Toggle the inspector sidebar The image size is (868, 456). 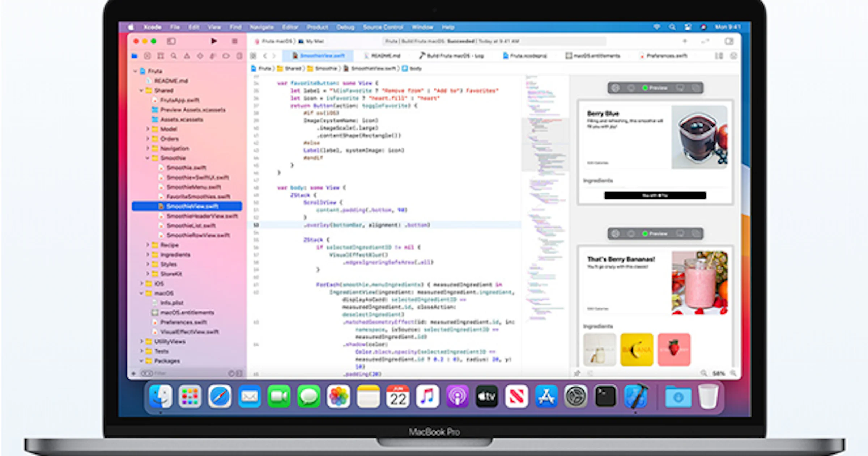click(729, 41)
